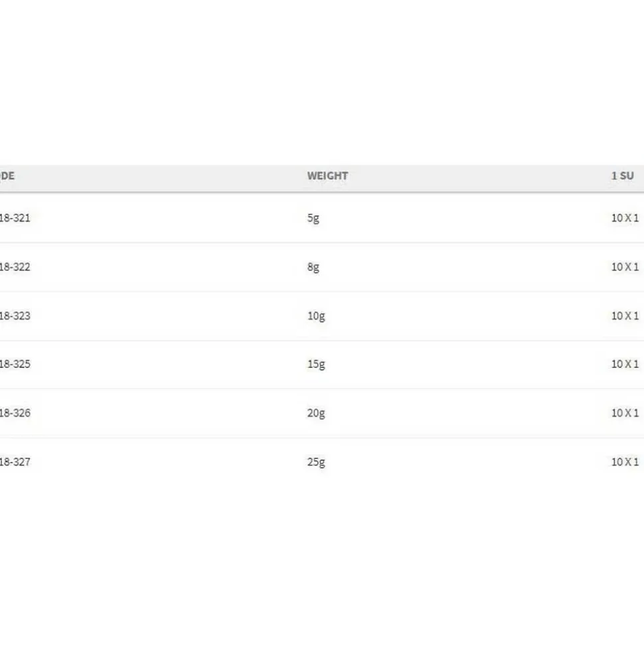Select product code ending 18-326

[x=15, y=413]
